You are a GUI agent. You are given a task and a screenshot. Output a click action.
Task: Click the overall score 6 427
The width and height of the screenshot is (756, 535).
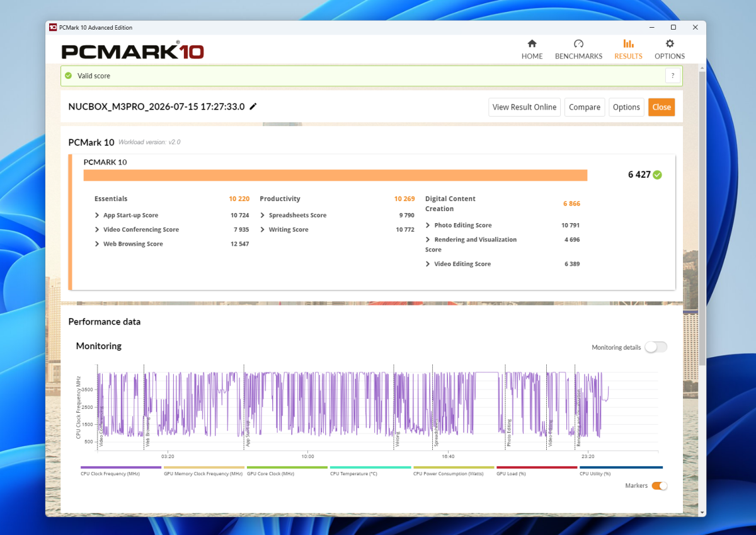tap(639, 175)
